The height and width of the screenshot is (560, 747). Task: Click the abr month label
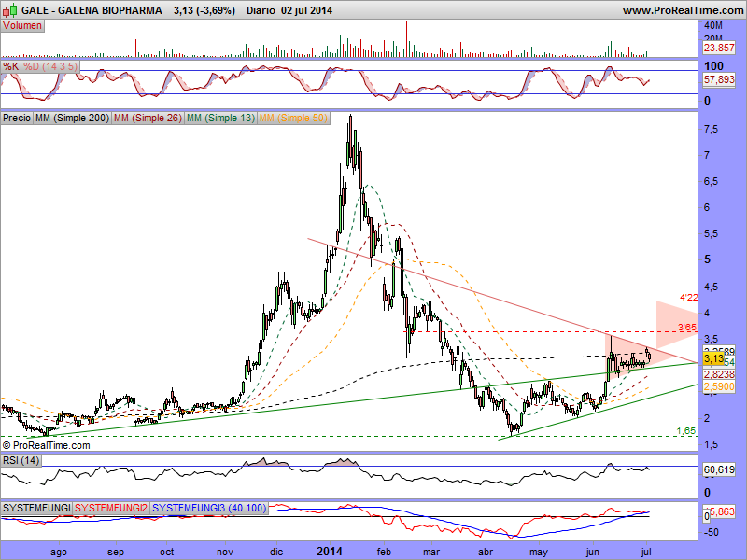click(486, 552)
